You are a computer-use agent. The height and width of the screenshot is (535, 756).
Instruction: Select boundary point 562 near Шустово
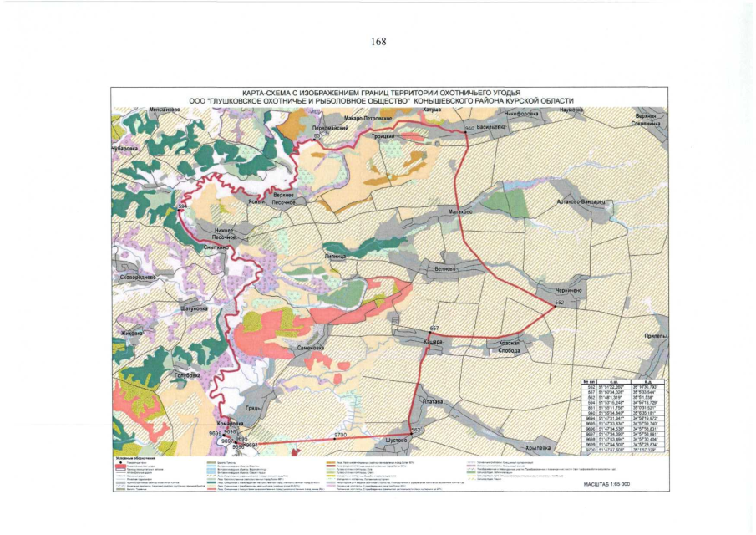tap(410, 433)
